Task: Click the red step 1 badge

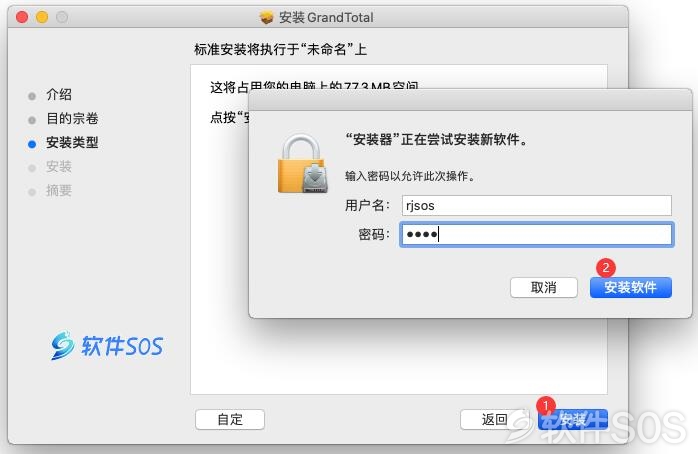Action: tap(545, 405)
